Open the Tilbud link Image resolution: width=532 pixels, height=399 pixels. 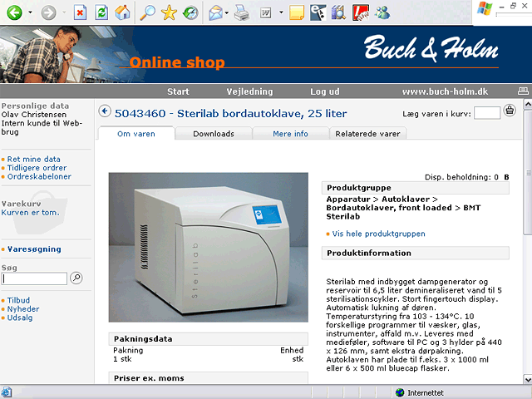[x=18, y=300]
